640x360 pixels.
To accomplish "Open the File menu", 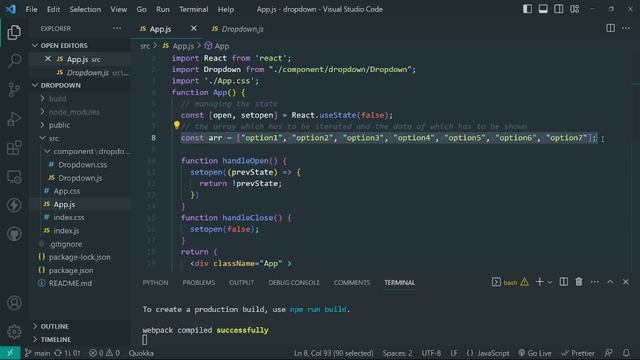I will click(x=31, y=9).
